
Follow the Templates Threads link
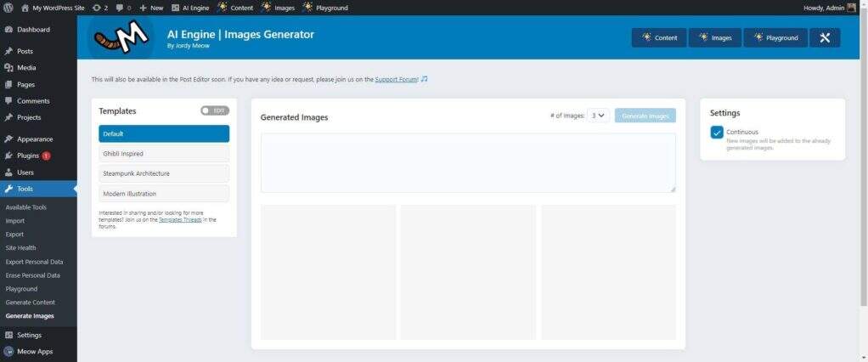tap(180, 220)
